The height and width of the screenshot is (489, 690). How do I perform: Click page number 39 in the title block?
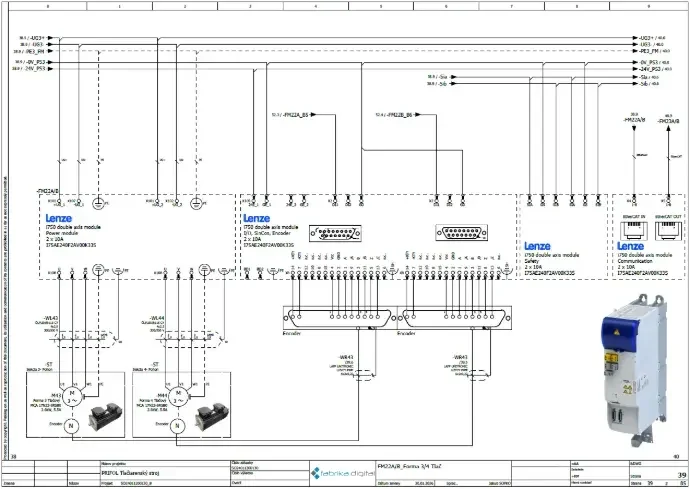coord(682,475)
